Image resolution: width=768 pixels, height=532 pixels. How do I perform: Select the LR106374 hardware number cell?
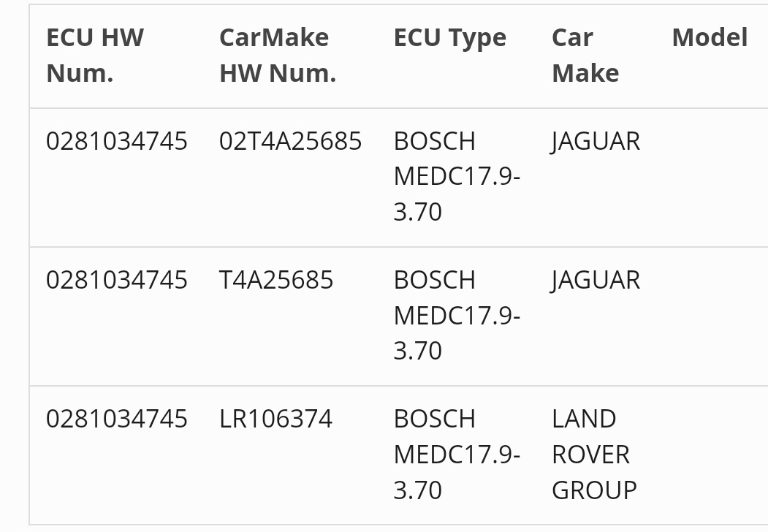[275, 419]
